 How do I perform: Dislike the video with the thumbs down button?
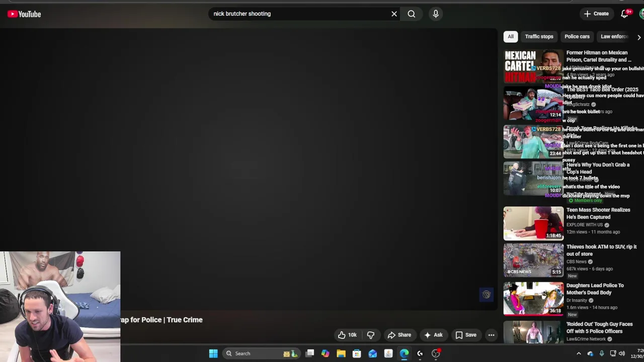(371, 335)
